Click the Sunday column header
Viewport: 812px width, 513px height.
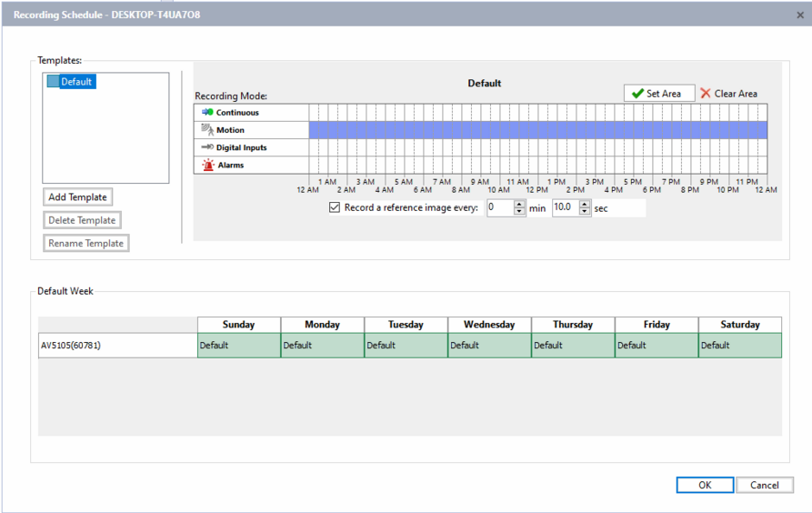(239, 325)
